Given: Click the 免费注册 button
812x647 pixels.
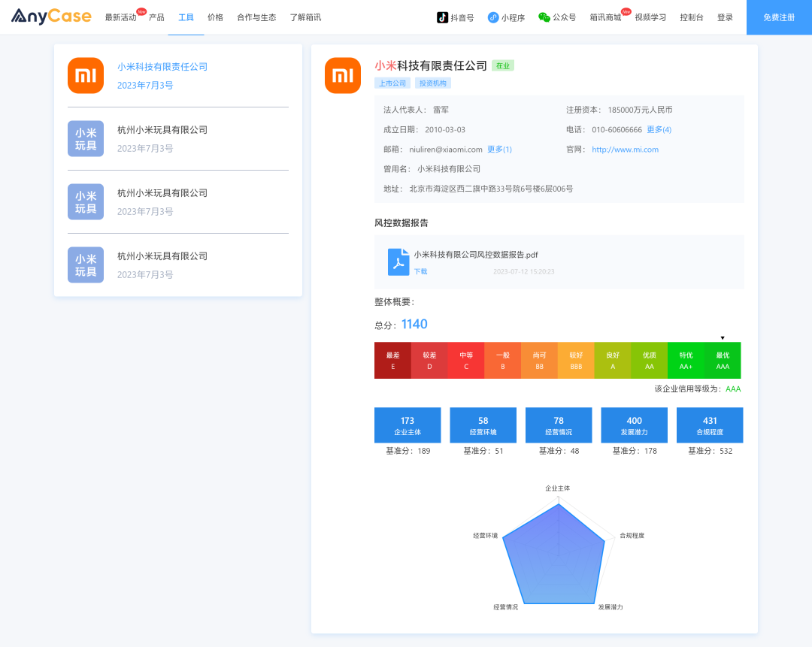Looking at the screenshot, I should [x=779, y=17].
